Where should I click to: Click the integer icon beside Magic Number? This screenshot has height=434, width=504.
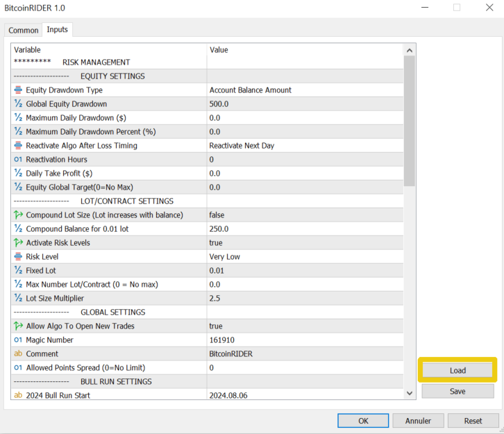click(x=18, y=340)
